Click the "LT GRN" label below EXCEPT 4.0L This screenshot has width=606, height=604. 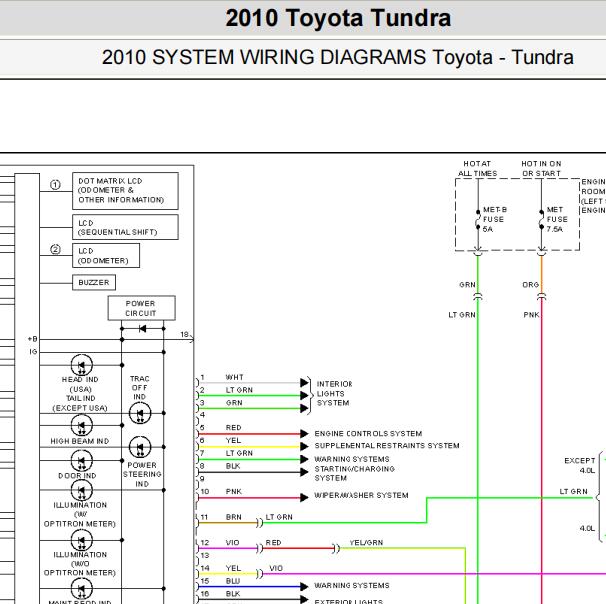click(x=574, y=492)
